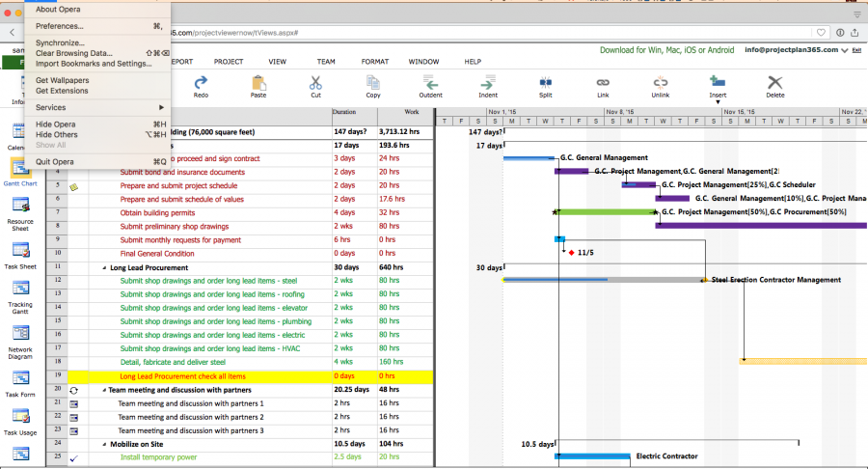Screen dimensions: 868x469
Task: Click the 'Nov 8, '15' timescale header
Action: click(662, 112)
